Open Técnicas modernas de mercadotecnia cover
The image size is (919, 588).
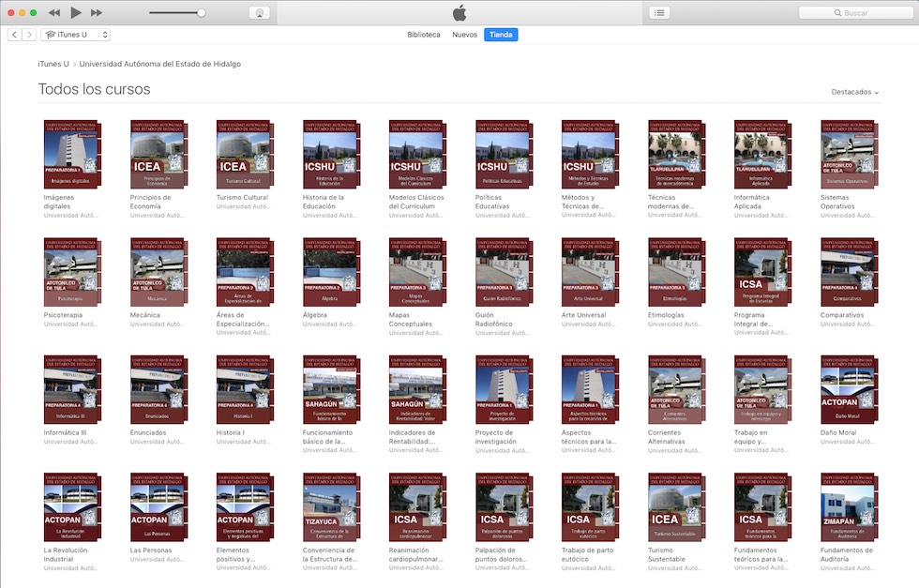tap(676, 154)
